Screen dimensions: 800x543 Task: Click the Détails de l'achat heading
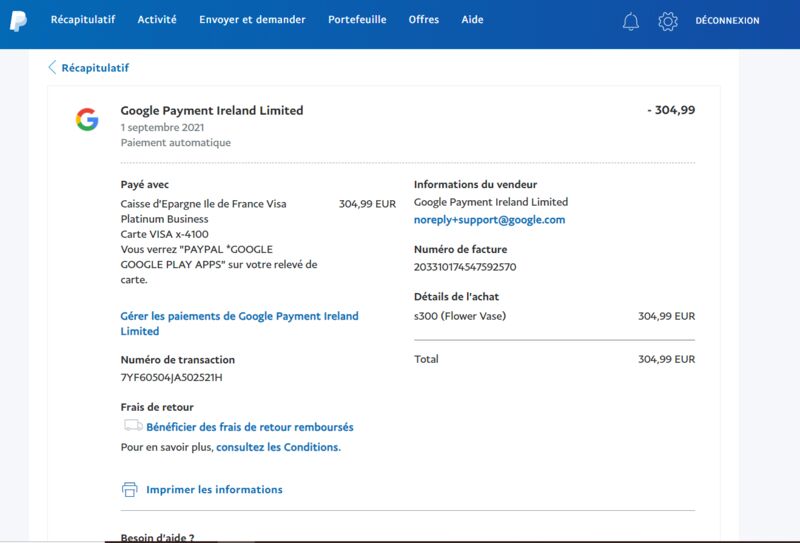point(456,297)
